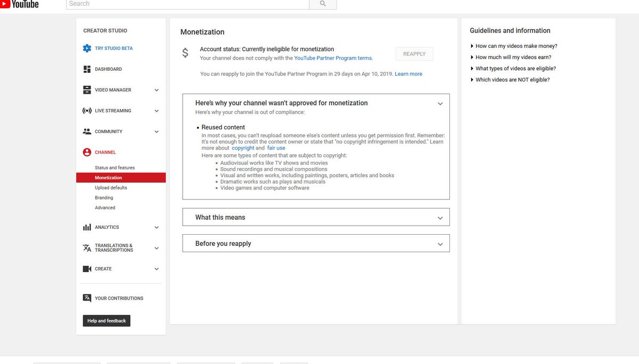This screenshot has height=364, width=639.
Task: Collapse the why channel wasn't approved panel
Action: tap(440, 104)
